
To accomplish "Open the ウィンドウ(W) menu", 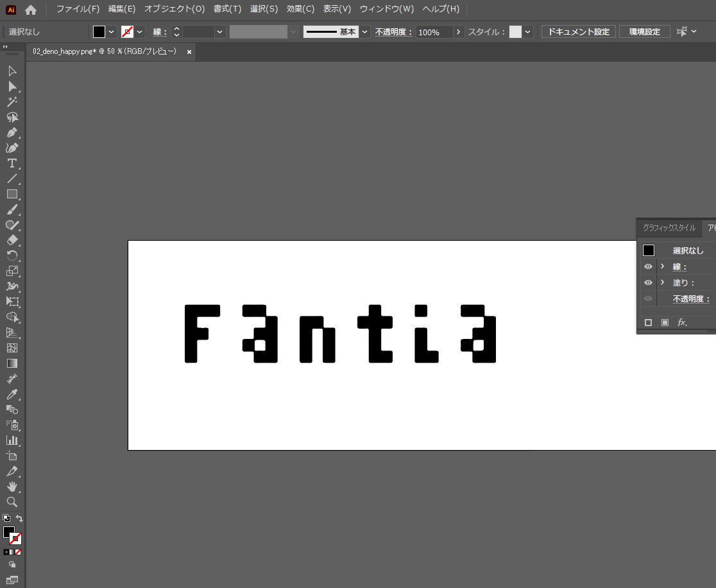I will 387,9.
